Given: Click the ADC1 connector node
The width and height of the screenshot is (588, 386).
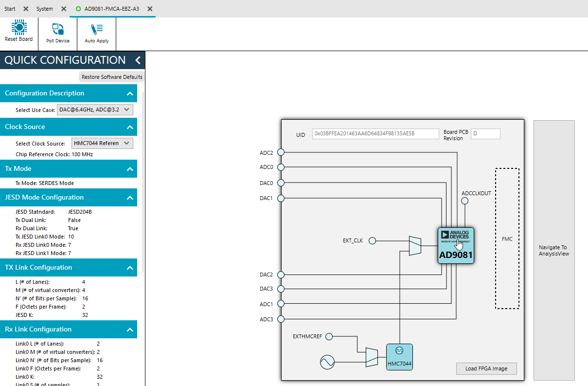Looking at the screenshot, I should [x=281, y=304].
